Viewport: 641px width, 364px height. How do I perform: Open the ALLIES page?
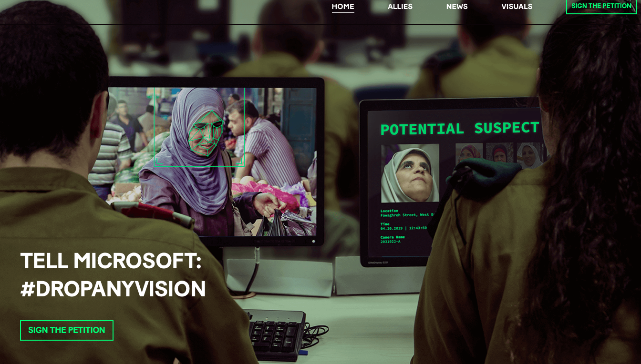[x=400, y=7]
